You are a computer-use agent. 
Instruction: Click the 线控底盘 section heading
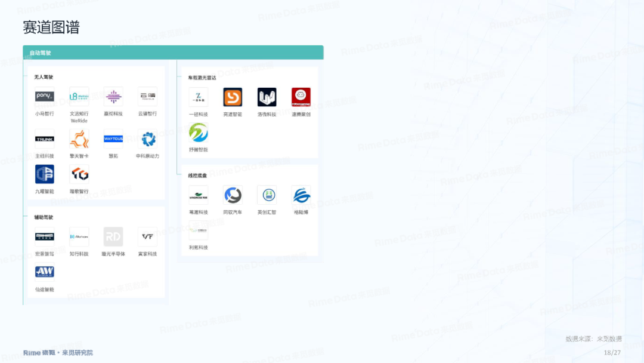coord(197,176)
